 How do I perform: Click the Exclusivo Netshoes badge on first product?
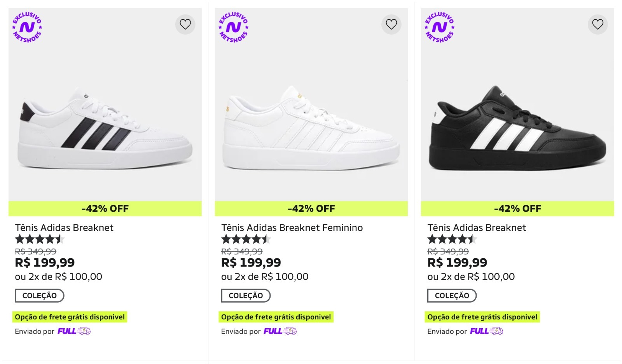(x=27, y=27)
